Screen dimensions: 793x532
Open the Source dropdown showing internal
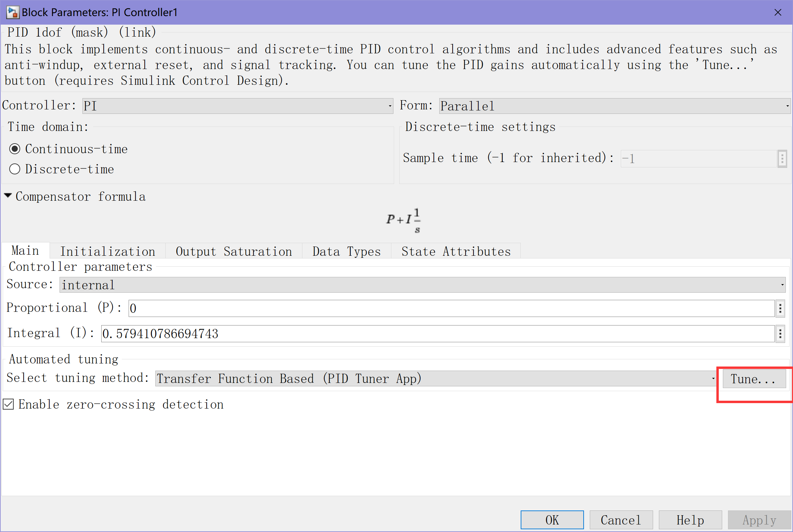(422, 285)
